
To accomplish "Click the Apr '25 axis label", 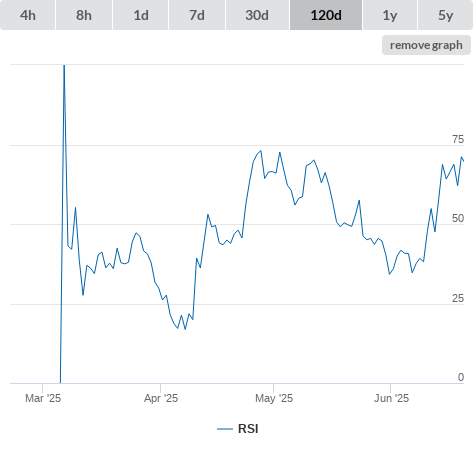I will pos(161,398).
